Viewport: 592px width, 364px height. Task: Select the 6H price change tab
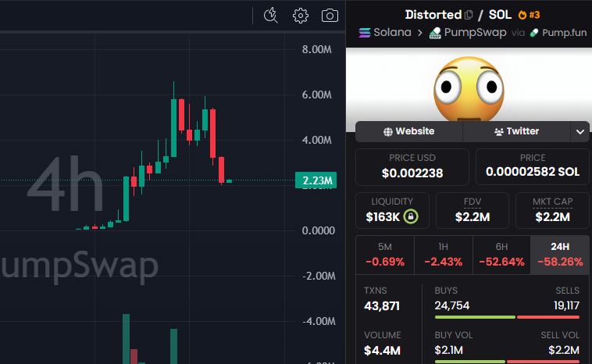click(501, 255)
